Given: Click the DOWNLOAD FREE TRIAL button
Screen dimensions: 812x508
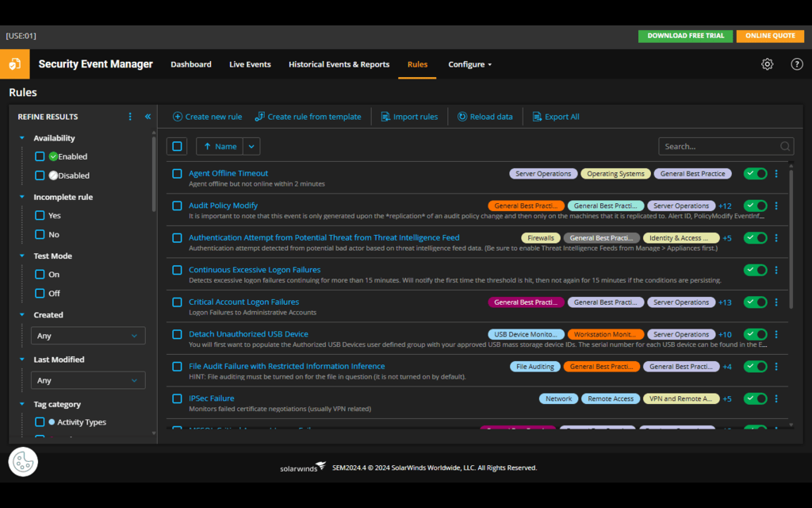Looking at the screenshot, I should pos(684,36).
